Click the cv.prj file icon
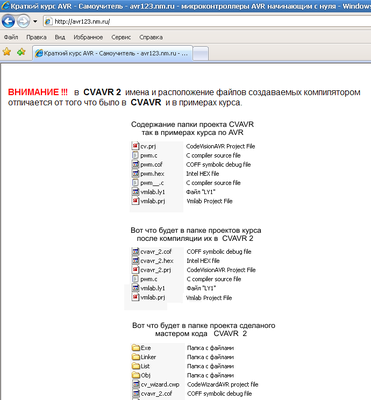371x400 pixels. (x=135, y=146)
